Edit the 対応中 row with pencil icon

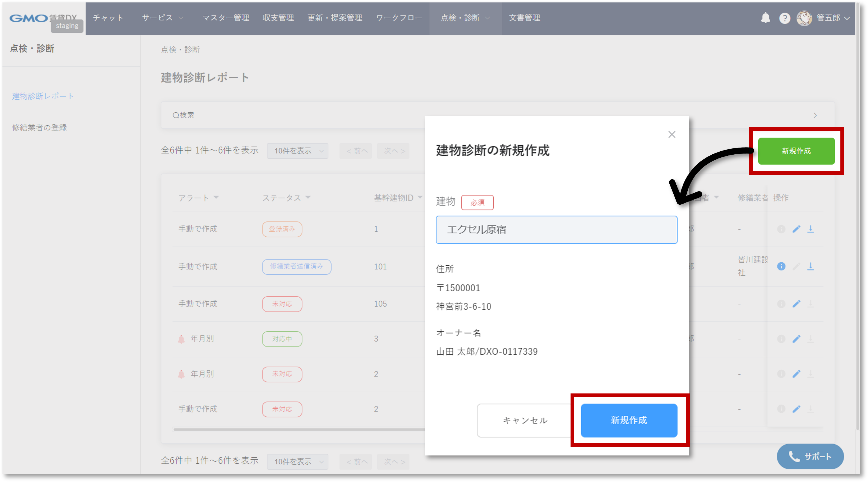point(796,339)
